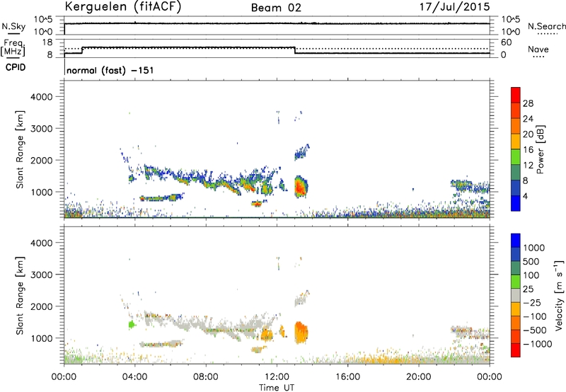Click the "normal (fast) -151" CPID text
The width and height of the screenshot is (566, 392).
(110, 70)
